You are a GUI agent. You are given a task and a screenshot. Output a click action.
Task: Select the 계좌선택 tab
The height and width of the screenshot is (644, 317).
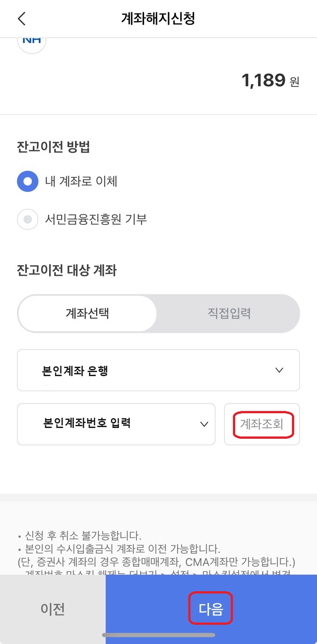point(87,313)
